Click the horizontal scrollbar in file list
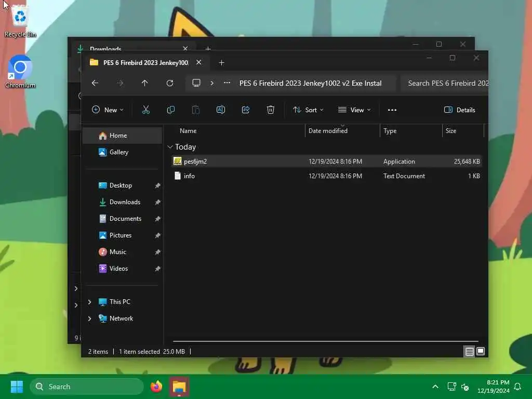532x399 pixels. pyautogui.click(x=325, y=341)
